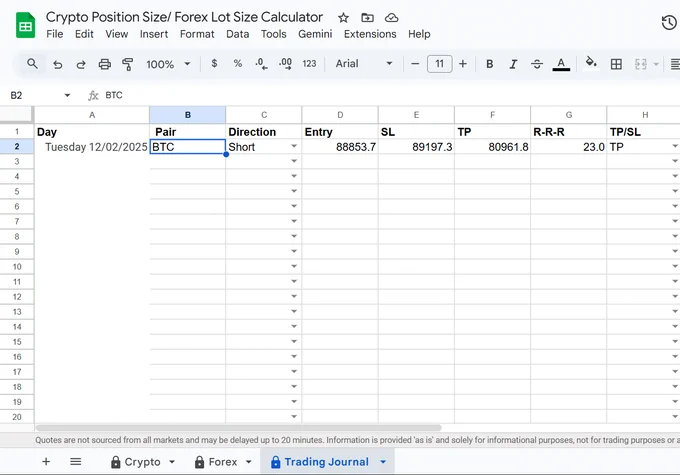Click the font size field showing 11
The height and width of the screenshot is (475, 680).
click(439, 64)
